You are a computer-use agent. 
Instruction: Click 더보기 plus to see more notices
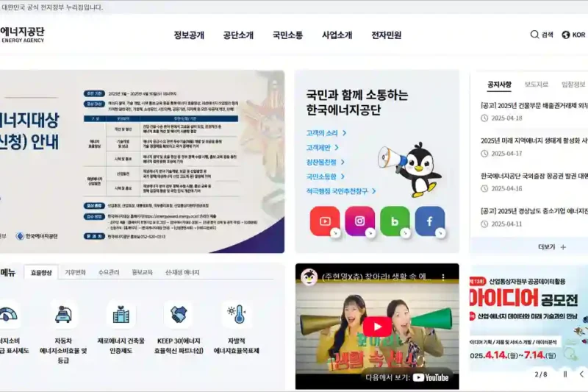552,247
